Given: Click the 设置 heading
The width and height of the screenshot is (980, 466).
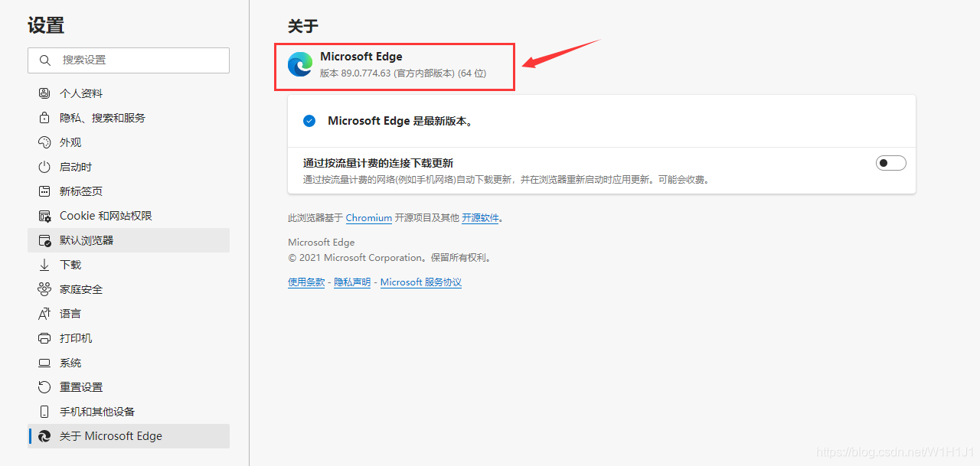Looking at the screenshot, I should click(46, 25).
